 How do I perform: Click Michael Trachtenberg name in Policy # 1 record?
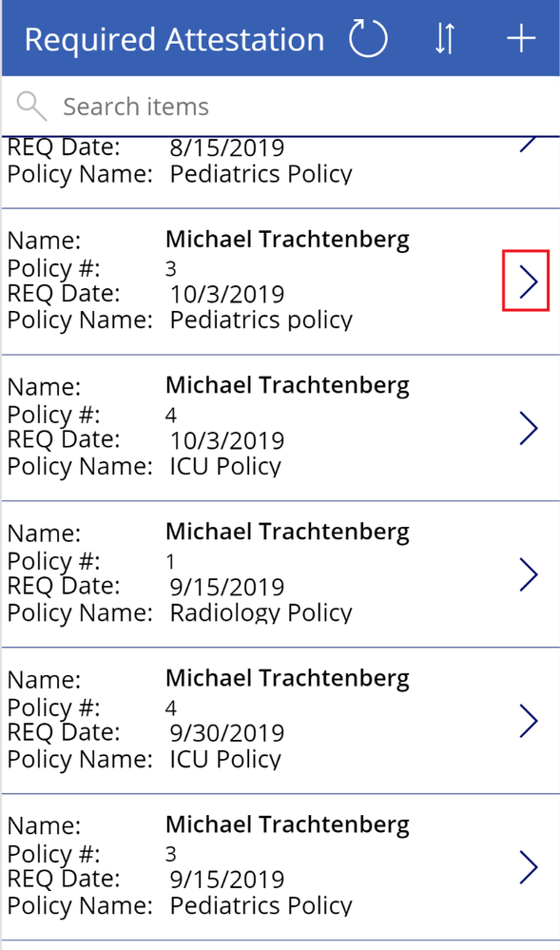click(287, 532)
